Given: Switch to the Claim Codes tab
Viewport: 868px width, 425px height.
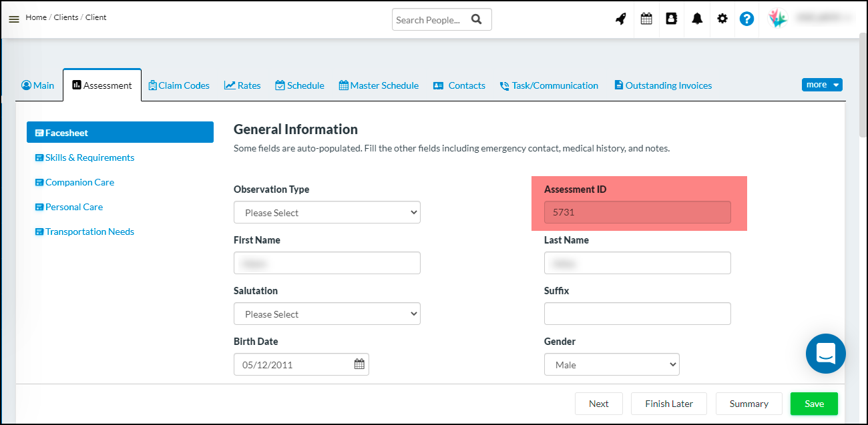Looking at the screenshot, I should [179, 85].
